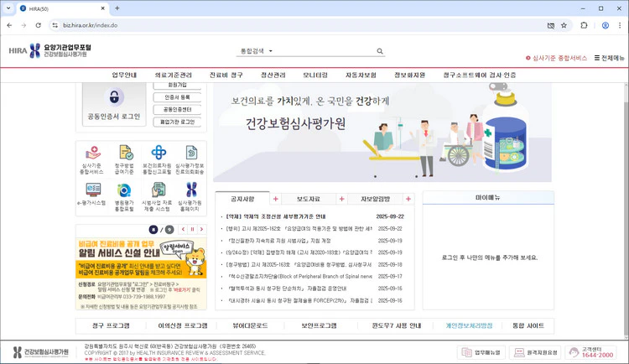629x364 pixels.
Task: Click the 공동인증서 로그인 padlock icon
Action: (114, 96)
